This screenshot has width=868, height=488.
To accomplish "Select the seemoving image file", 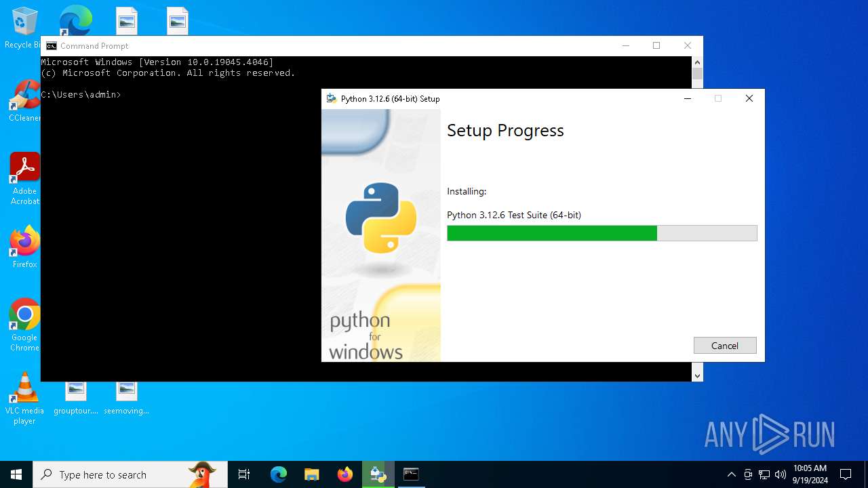I will coord(127,399).
